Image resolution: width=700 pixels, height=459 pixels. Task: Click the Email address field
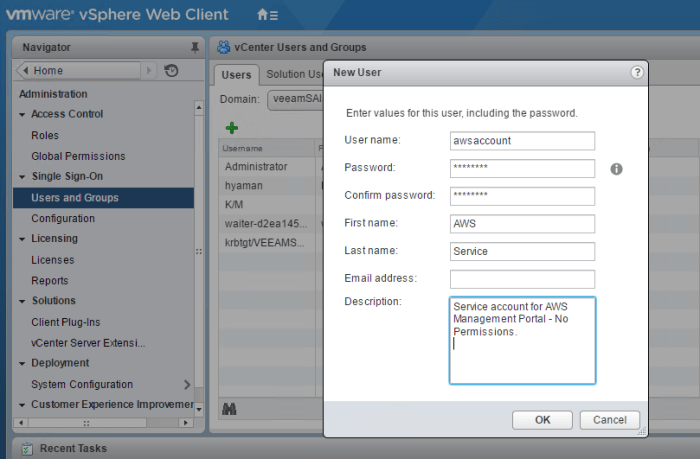522,279
